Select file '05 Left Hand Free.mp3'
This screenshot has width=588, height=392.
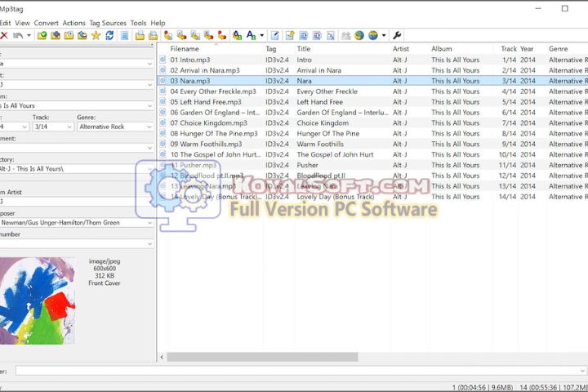pos(206,101)
